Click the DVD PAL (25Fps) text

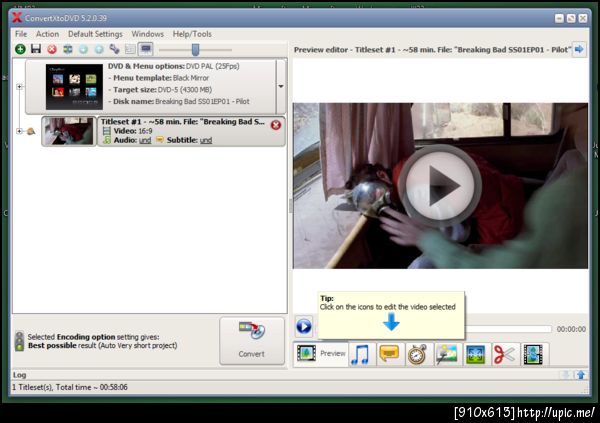coord(213,66)
